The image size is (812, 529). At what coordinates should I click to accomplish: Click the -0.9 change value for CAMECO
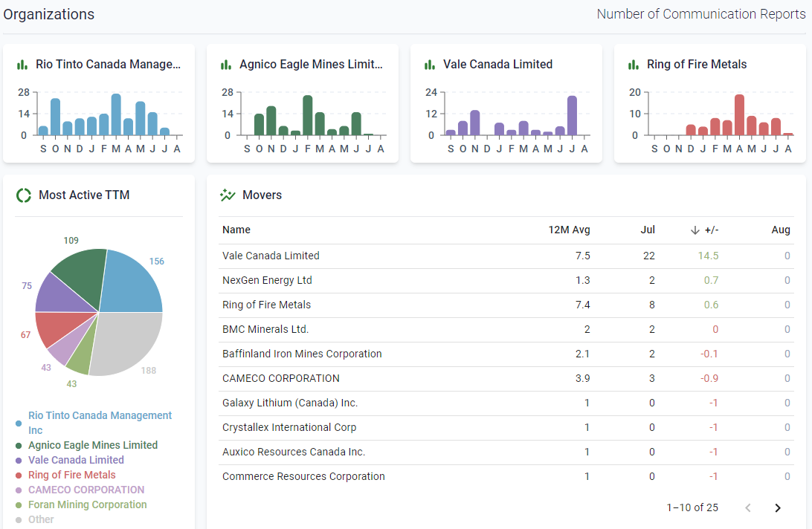coord(709,378)
